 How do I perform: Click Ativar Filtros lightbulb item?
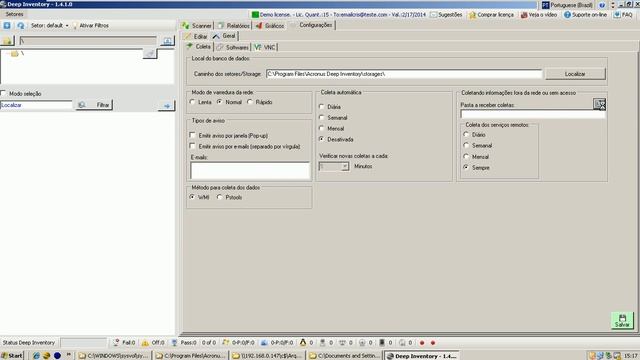tap(91, 25)
